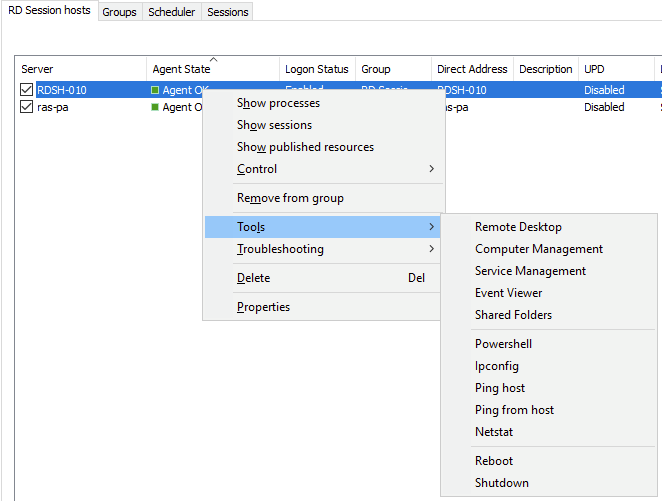Open Shared Folders tool
This screenshot has width=662, height=501.
[x=549, y=315]
